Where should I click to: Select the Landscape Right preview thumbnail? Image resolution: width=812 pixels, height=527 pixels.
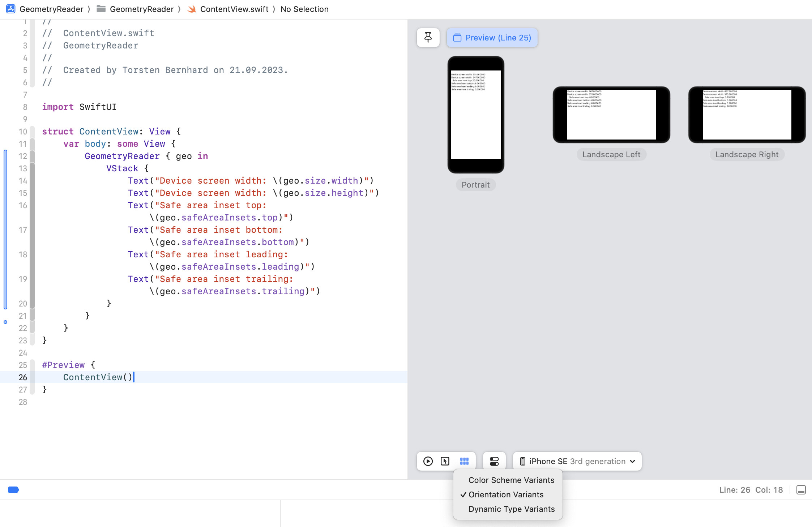coord(747,115)
